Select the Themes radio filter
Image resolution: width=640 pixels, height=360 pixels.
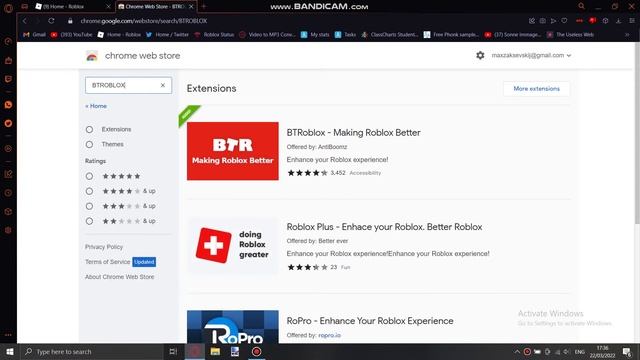89,144
